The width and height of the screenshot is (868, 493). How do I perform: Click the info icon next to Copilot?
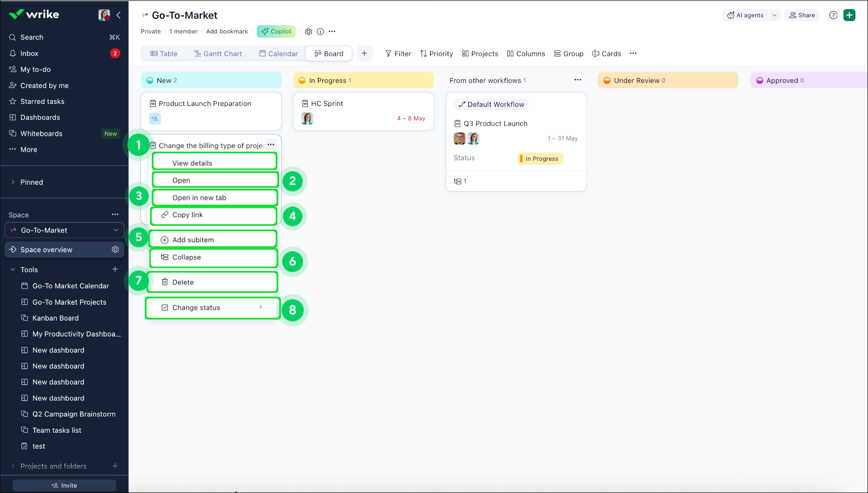pyautogui.click(x=320, y=32)
